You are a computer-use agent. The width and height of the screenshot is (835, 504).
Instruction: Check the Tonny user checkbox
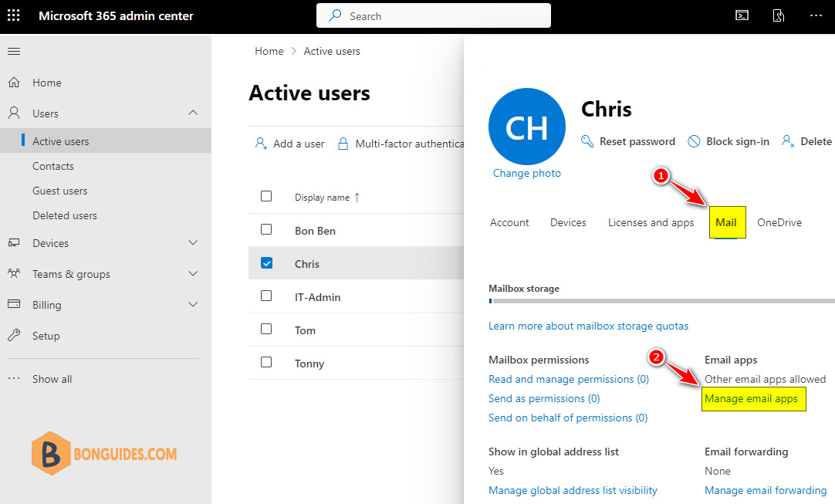[x=266, y=362]
